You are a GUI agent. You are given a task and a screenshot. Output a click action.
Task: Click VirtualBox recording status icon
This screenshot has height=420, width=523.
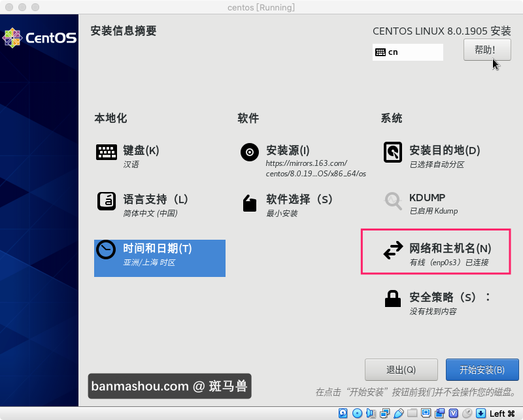(x=439, y=413)
